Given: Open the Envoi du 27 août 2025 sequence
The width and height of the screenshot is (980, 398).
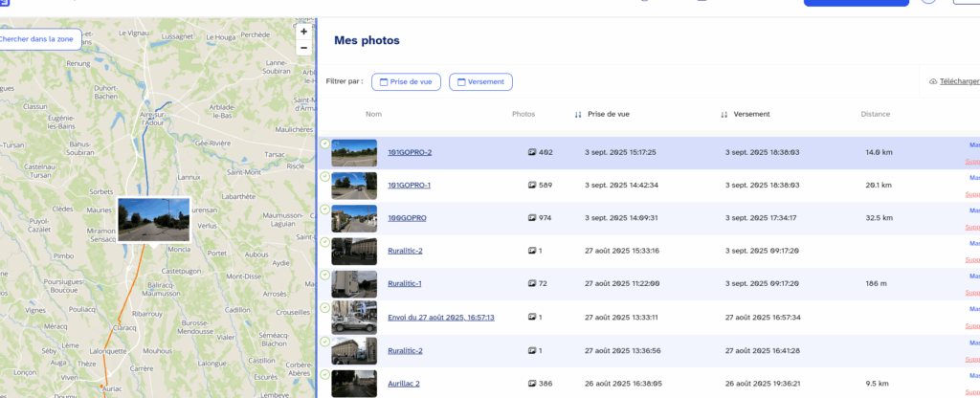Looking at the screenshot, I should pos(440,317).
